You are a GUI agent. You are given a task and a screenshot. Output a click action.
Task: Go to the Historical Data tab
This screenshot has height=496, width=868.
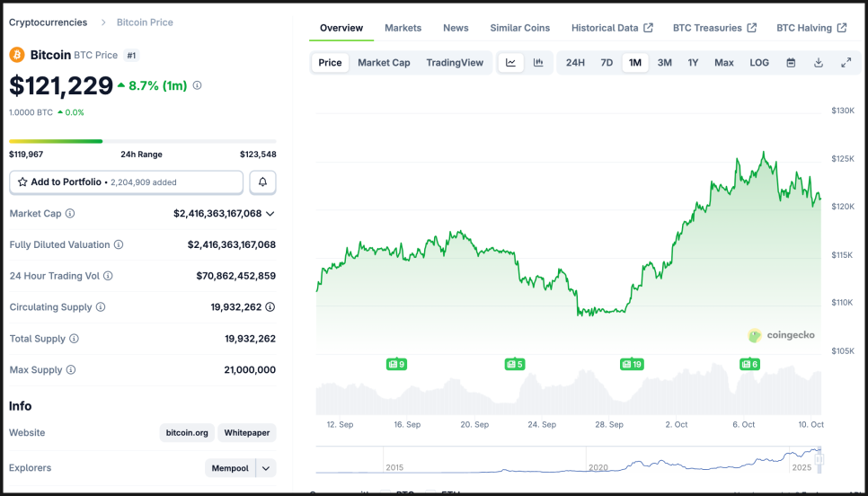click(x=611, y=28)
